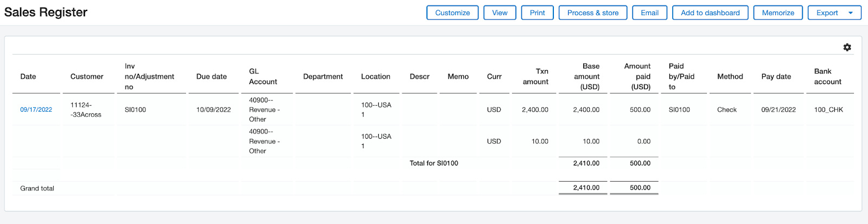
Task: Open report settings gear icon
Action: (x=847, y=48)
